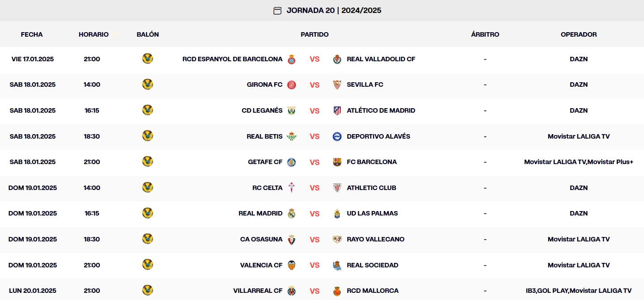Click the FECHA column header

31,34
